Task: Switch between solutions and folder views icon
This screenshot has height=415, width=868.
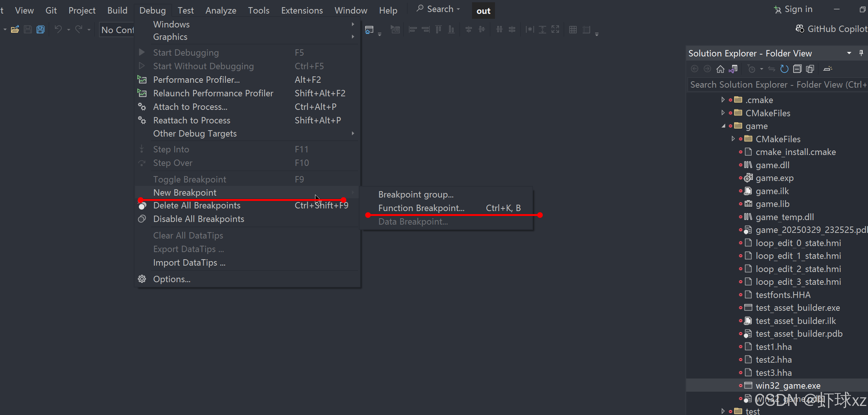Action: pyautogui.click(x=733, y=69)
